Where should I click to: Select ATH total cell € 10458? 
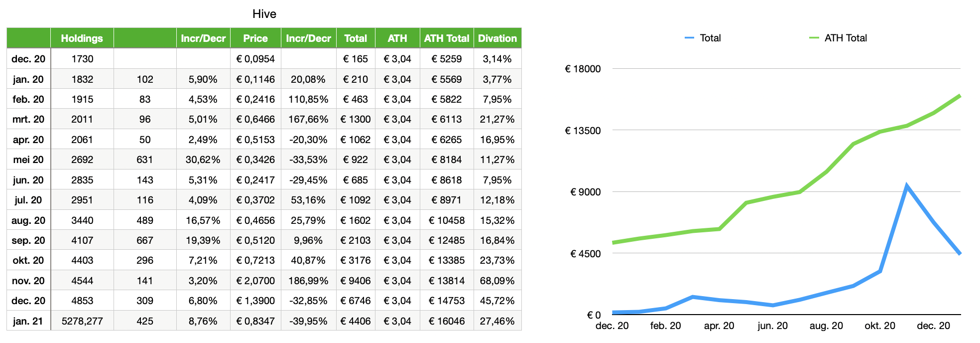[447, 220]
